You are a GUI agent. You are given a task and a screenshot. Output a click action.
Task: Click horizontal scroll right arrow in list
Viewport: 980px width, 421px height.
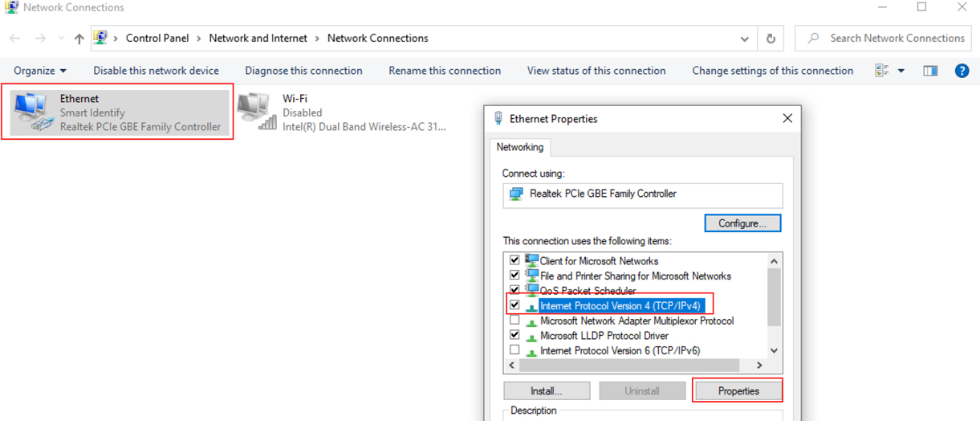[759, 366]
